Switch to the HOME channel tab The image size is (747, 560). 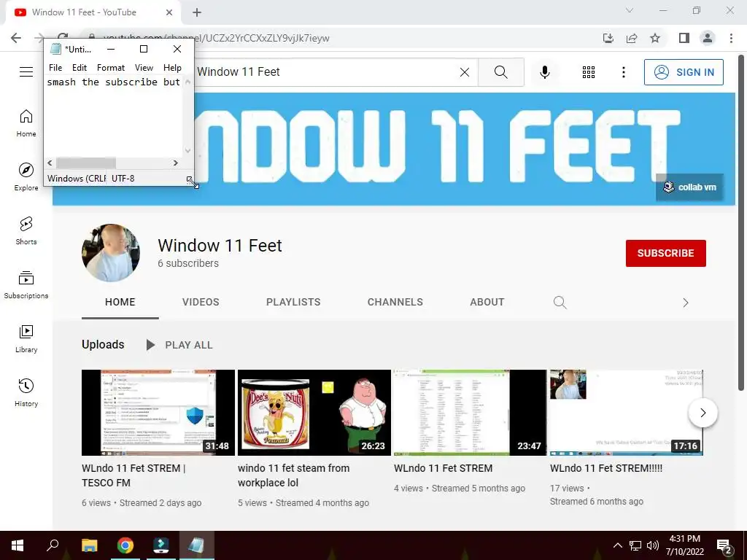click(120, 302)
